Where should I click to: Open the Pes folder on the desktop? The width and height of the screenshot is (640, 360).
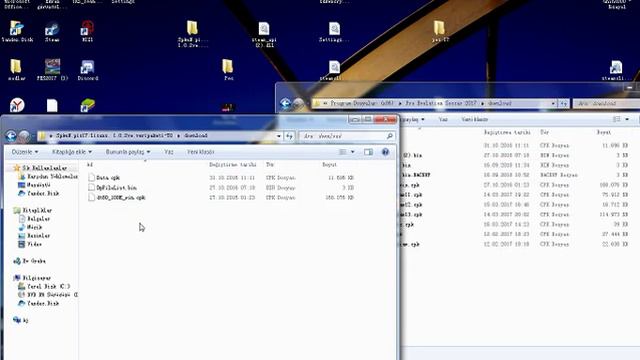(x=228, y=70)
